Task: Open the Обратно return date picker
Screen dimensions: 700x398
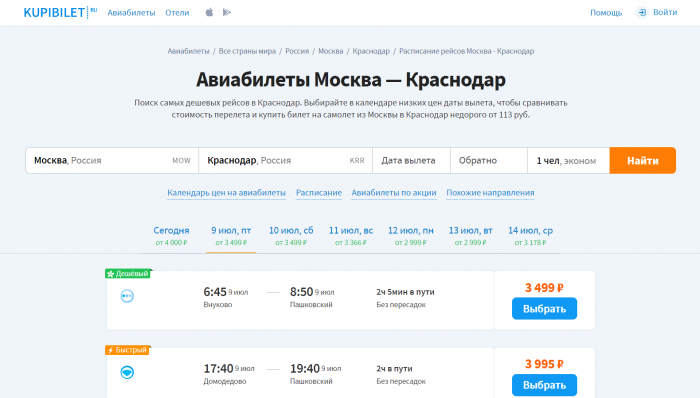Action: pyautogui.click(x=489, y=161)
